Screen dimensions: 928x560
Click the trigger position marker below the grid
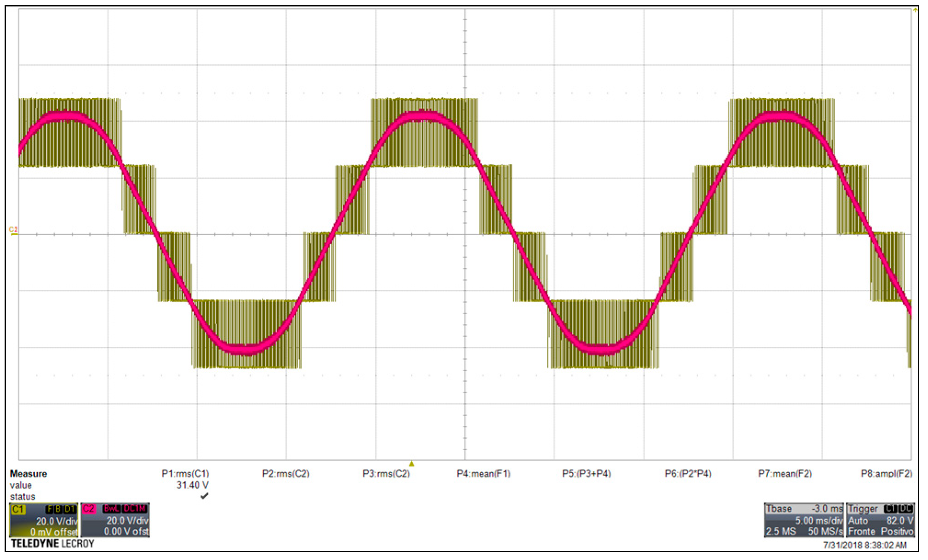[411, 464]
